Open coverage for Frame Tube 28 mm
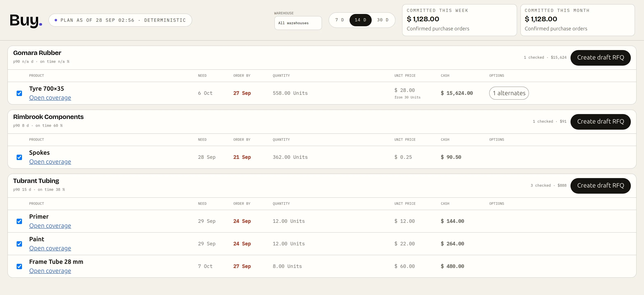Screen dimensions: 644x295 coord(50,271)
